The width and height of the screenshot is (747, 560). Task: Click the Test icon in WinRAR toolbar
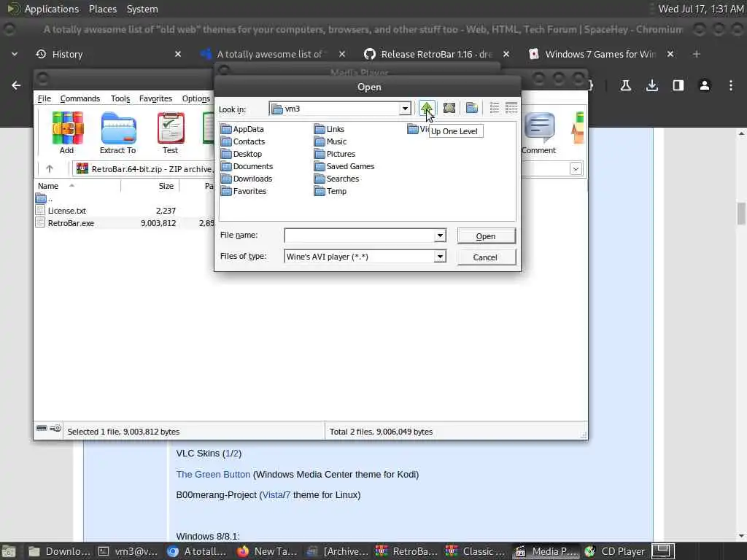point(171,133)
